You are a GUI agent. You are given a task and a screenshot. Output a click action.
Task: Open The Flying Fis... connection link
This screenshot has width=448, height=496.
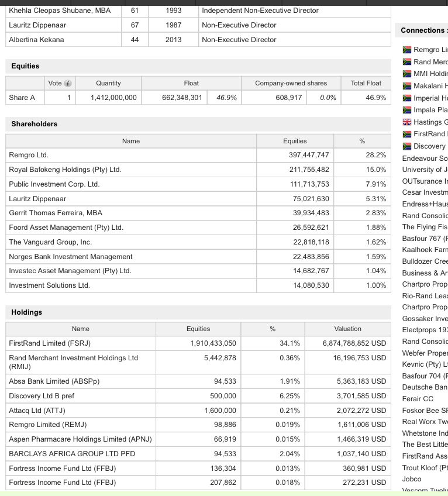(x=425, y=227)
